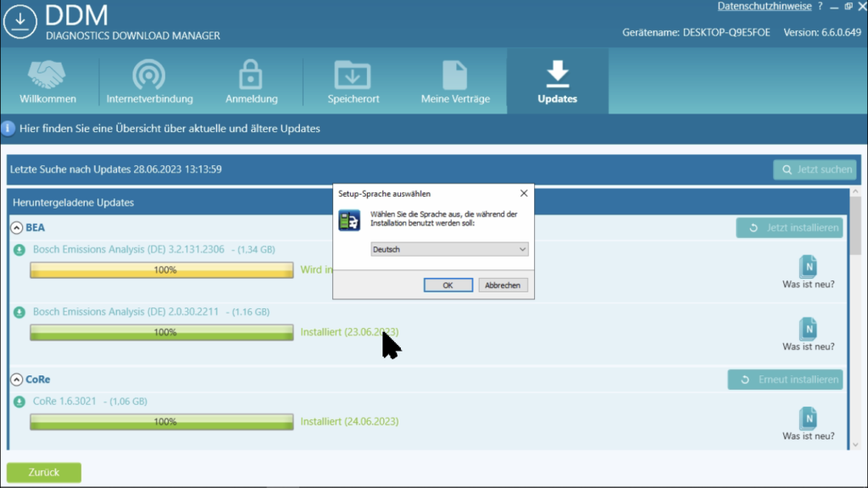Click the question mark help icon
Screen dimensions: 868x488
(x=820, y=6)
